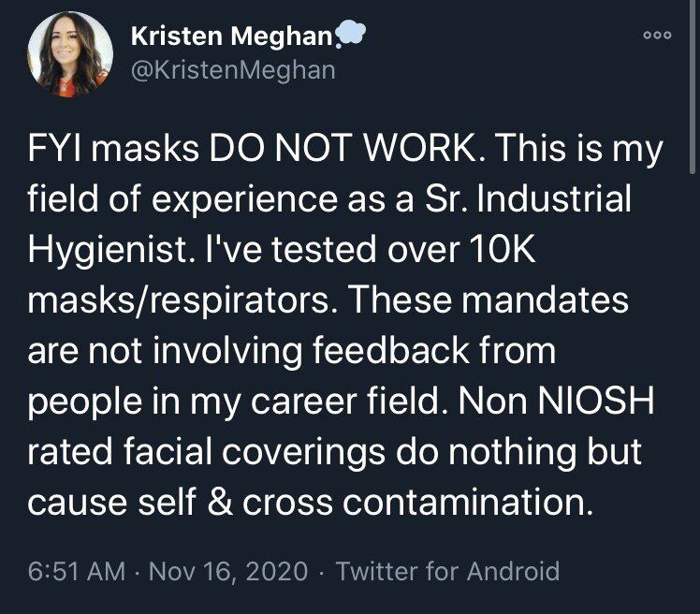This screenshot has width=700, height=614.
Task: Open the three-dot more options menu
Action: point(657,35)
